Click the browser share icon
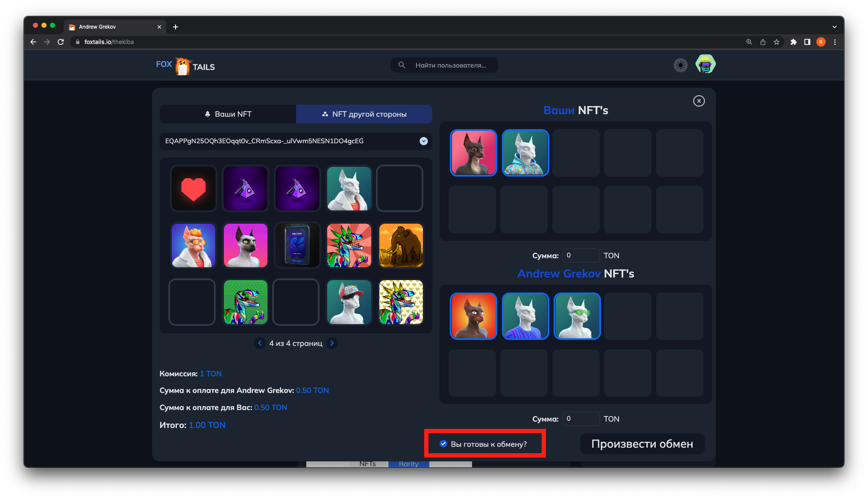 [x=763, y=42]
